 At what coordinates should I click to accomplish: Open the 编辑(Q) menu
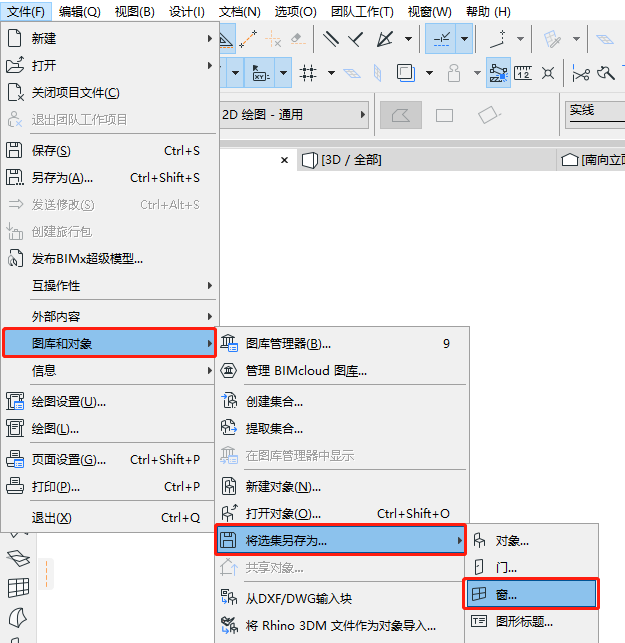point(80,11)
